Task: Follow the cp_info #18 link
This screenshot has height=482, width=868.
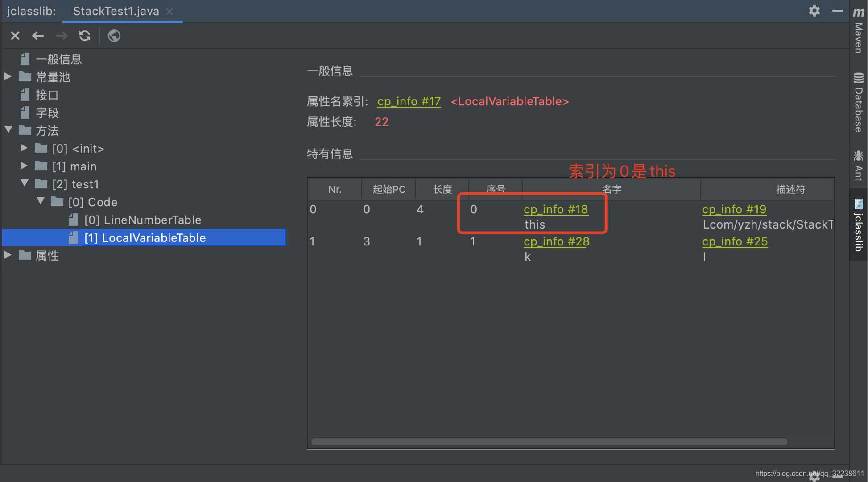Action: pyautogui.click(x=556, y=209)
